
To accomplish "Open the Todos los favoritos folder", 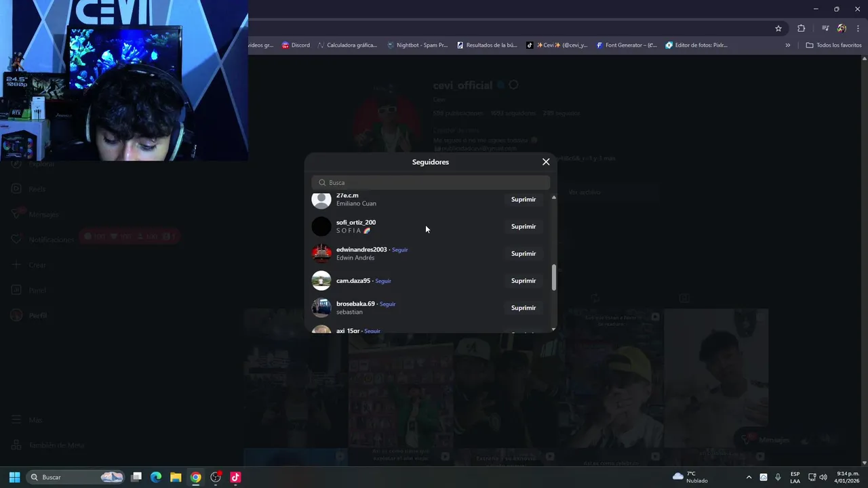I will [833, 45].
